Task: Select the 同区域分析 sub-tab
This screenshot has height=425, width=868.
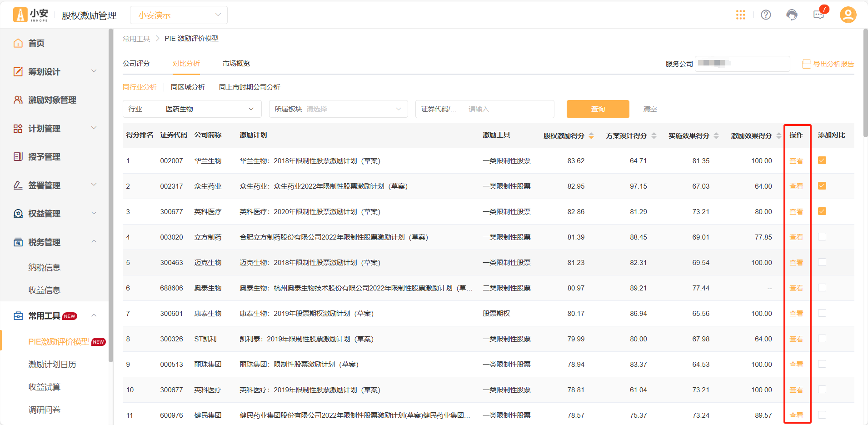Action: (x=188, y=87)
